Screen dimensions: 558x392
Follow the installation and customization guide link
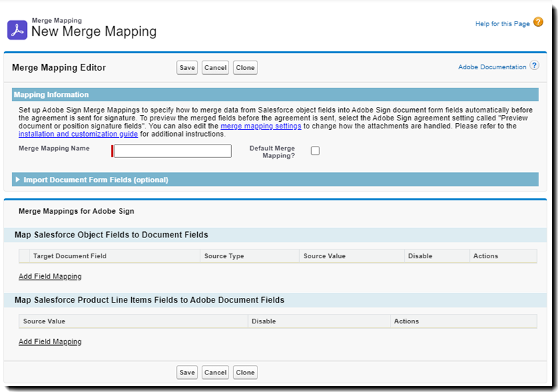[78, 134]
